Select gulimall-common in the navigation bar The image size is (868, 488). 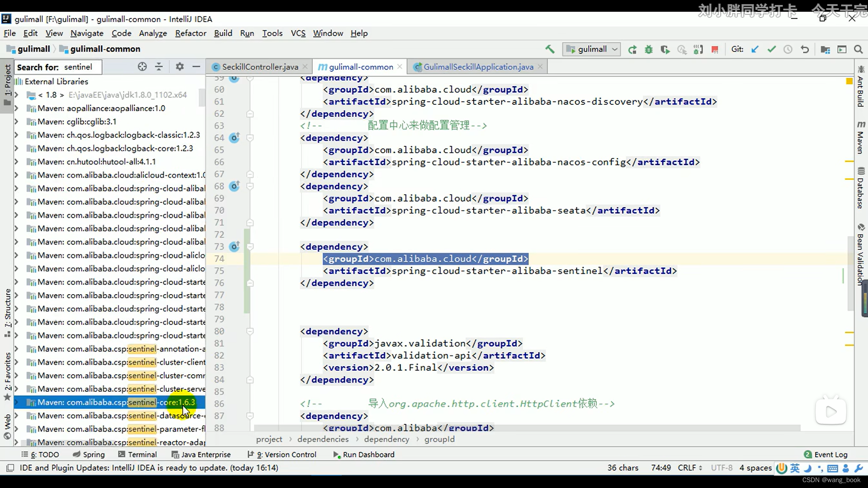click(100, 49)
